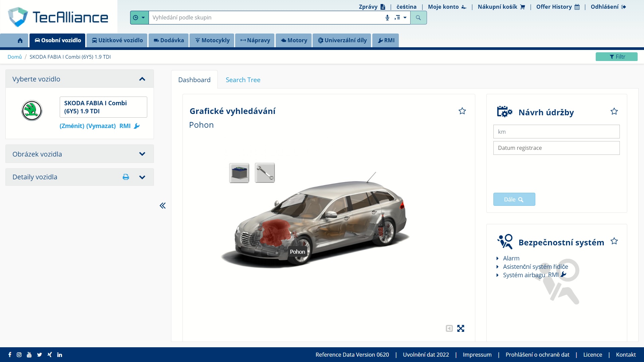Open the Xing footer icon
The height and width of the screenshot is (362, 644).
50,355
